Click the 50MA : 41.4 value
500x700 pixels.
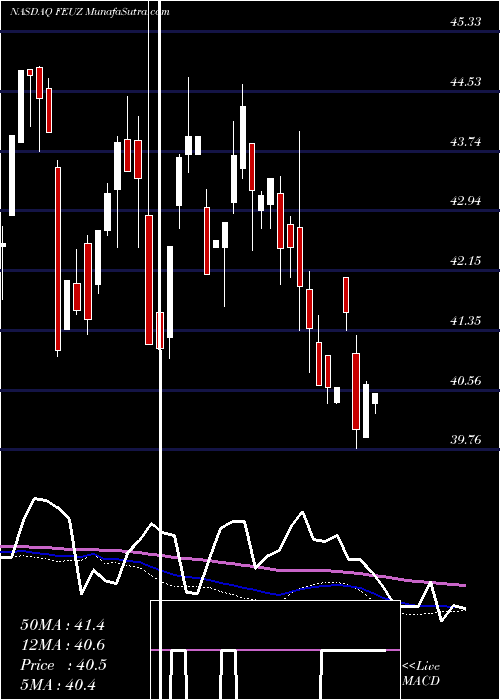[x=63, y=625]
